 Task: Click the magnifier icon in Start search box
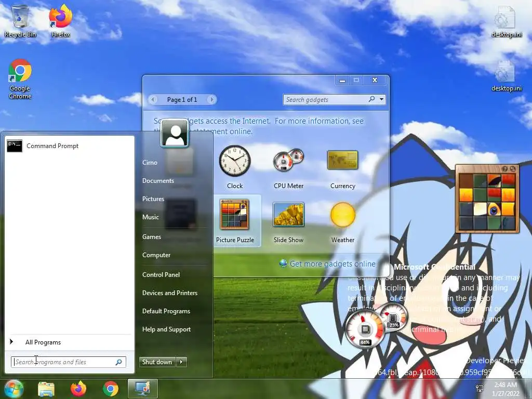click(119, 362)
